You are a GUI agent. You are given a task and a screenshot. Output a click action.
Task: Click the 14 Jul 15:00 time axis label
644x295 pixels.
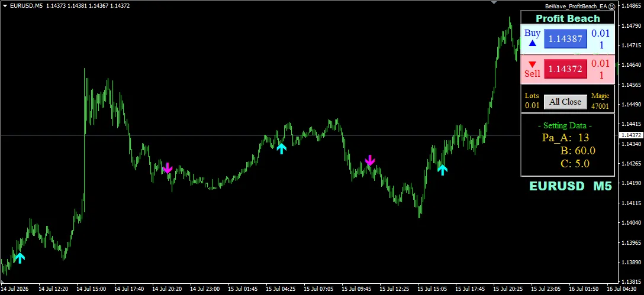[91, 289]
